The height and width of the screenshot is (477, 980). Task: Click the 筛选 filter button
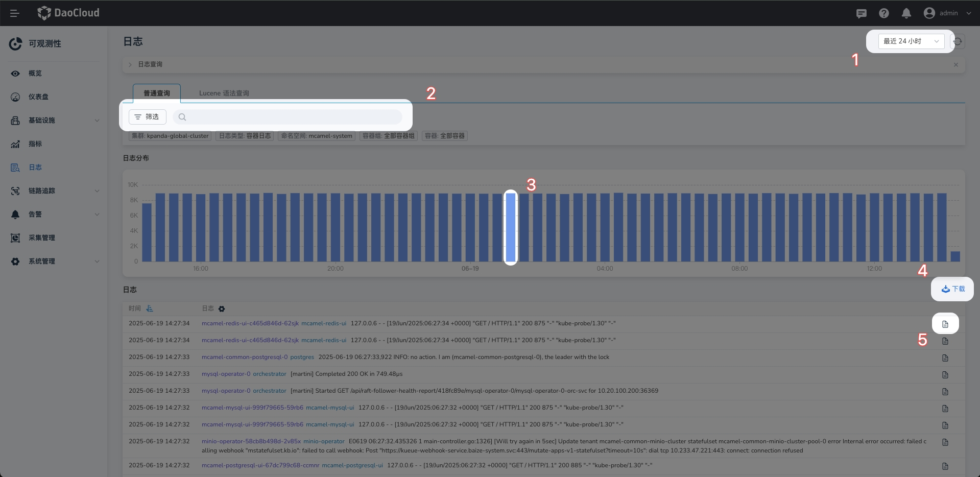point(147,117)
